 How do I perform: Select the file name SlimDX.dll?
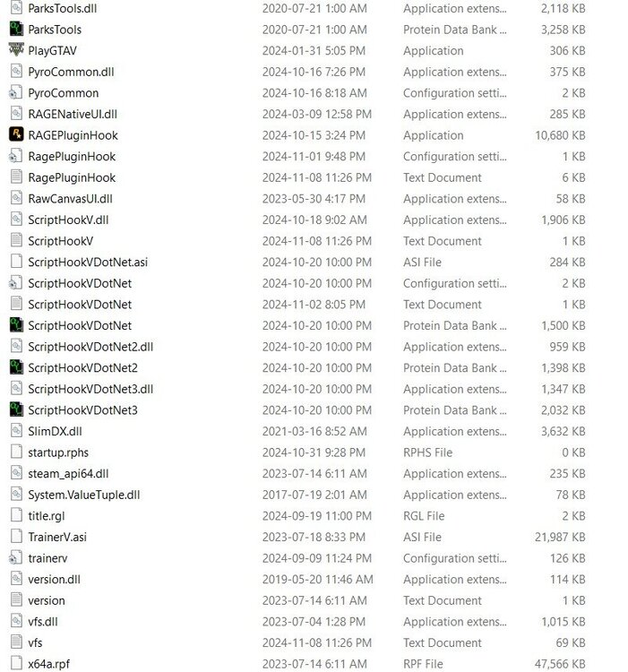(x=55, y=431)
